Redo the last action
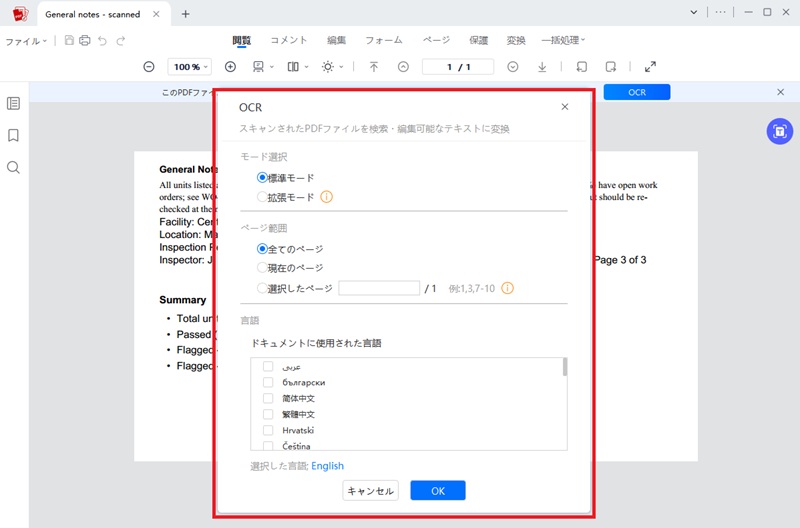The height and width of the screenshot is (528, 800). tap(121, 41)
